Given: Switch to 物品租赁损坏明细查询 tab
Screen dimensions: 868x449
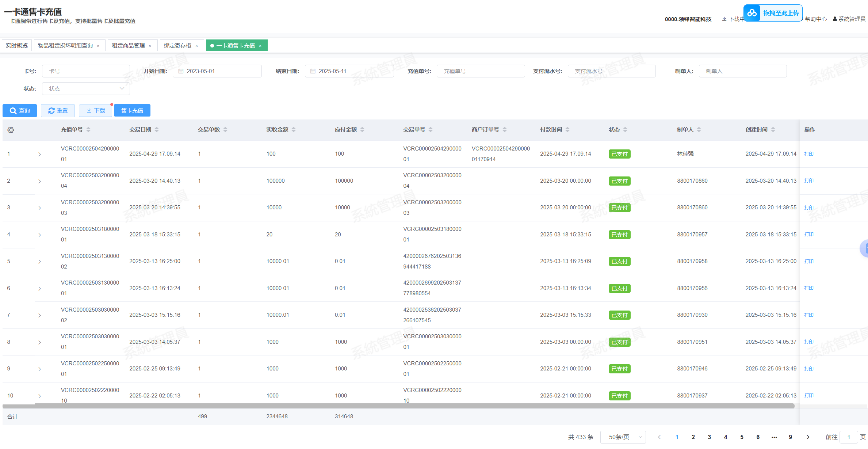Looking at the screenshot, I should (65, 46).
